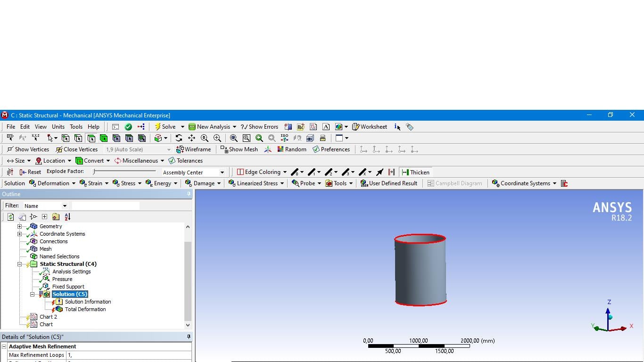
Task: Toggle Show Errors
Action: 259,127
